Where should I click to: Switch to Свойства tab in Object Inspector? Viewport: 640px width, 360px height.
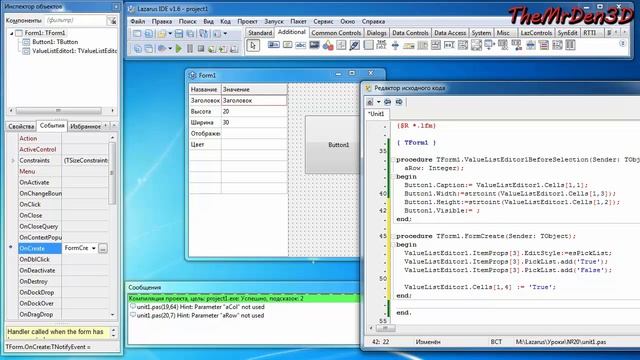click(21, 127)
